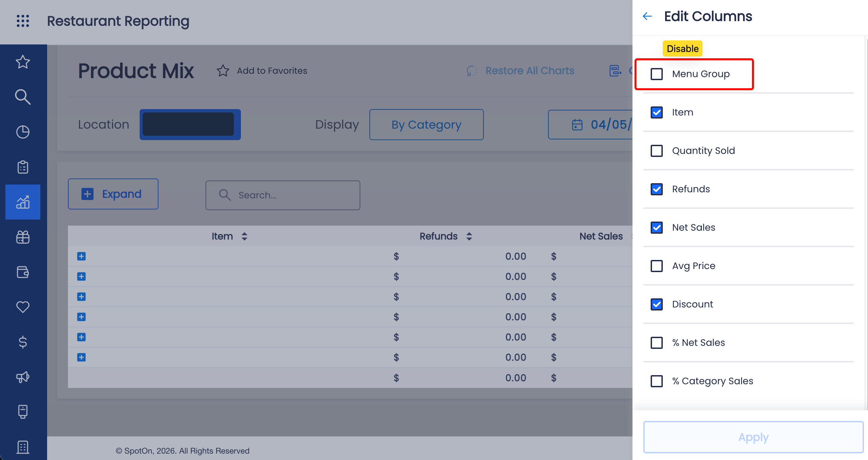Open the By Category display dropdown
Viewport: 868px width, 460px height.
(426, 125)
